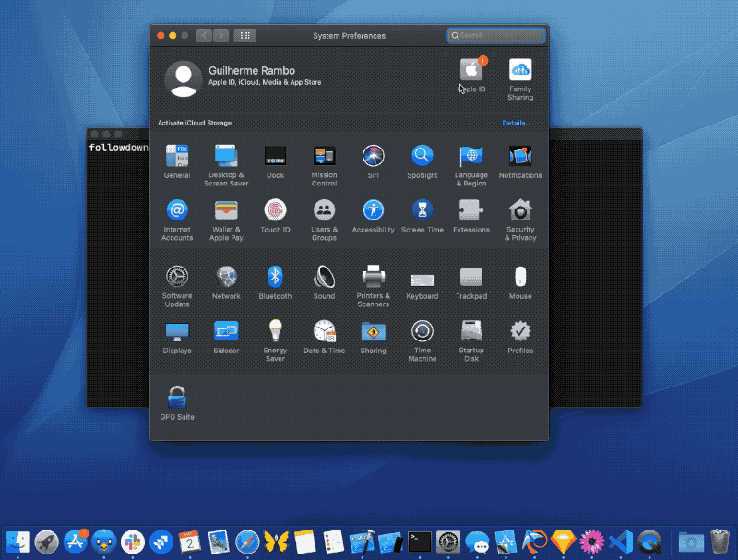The image size is (738, 560).
Task: Open Accessibility preferences
Action: click(x=374, y=210)
